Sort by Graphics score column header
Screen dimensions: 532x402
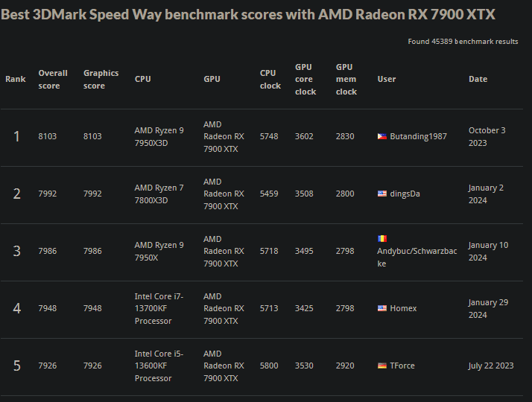[x=101, y=80]
